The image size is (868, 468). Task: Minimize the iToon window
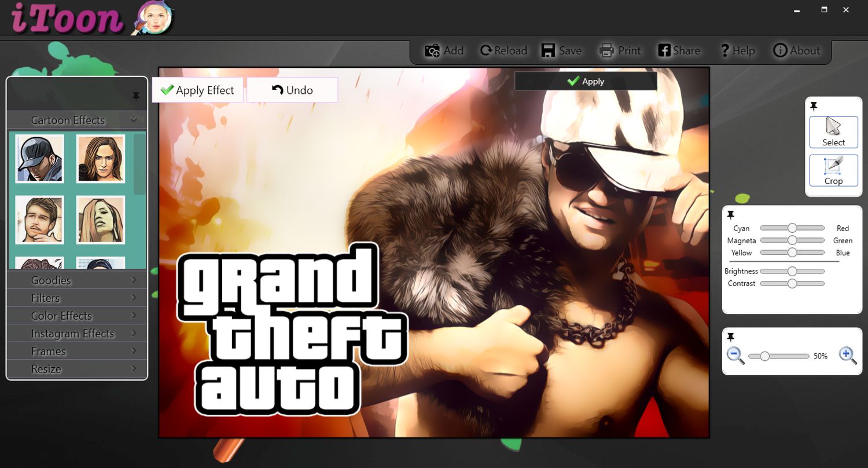(x=797, y=10)
